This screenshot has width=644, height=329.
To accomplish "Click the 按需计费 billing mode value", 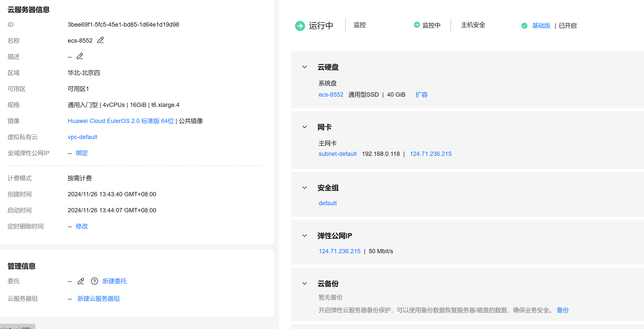I will pyautogui.click(x=80, y=178).
